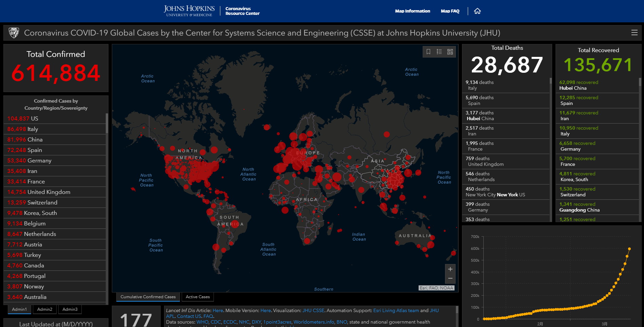This screenshot has height=327, width=644.
Task: Click the Johns Hopkins University & Medicine logo
Action: [x=189, y=11]
